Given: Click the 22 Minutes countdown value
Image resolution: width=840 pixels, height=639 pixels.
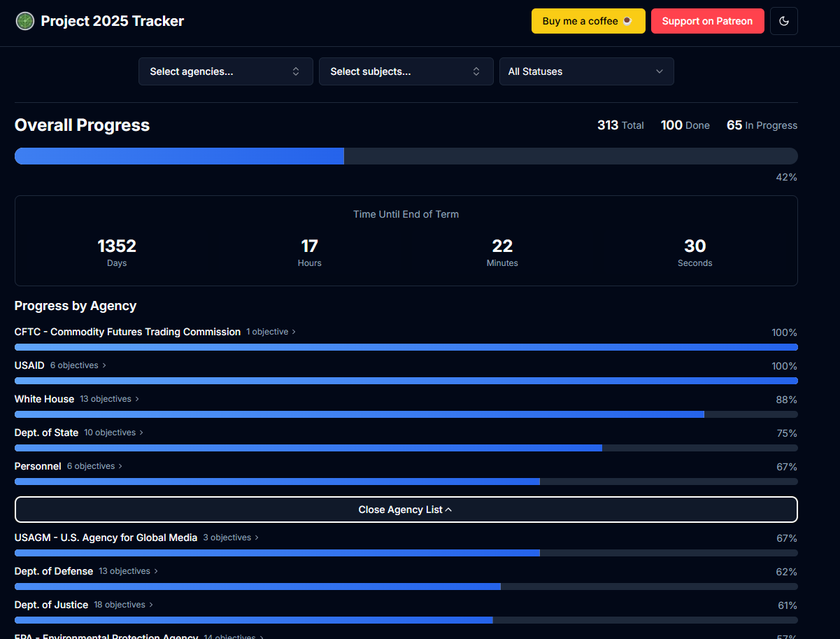Looking at the screenshot, I should (502, 246).
